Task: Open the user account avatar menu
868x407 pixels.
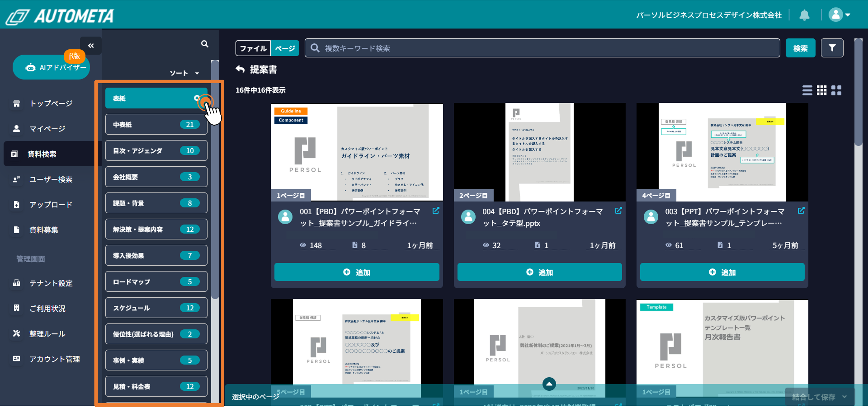Action: [x=839, y=15]
